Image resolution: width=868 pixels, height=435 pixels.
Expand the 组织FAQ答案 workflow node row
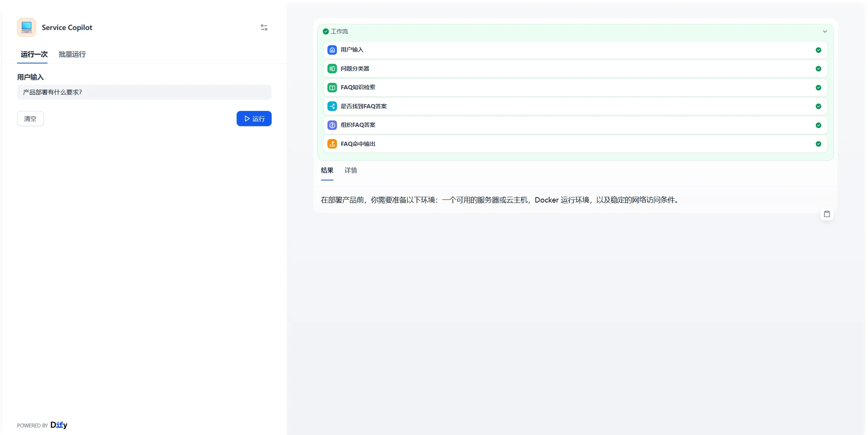coord(575,125)
